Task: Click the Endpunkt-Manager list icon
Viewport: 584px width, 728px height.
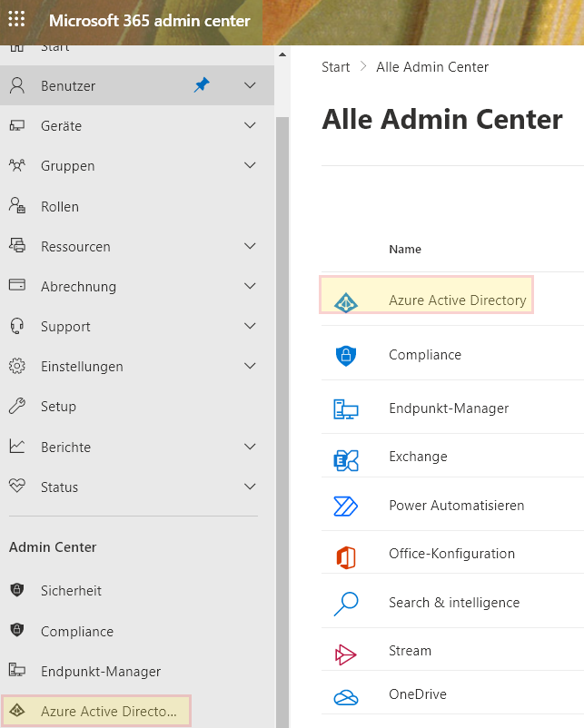Action: [x=346, y=409]
